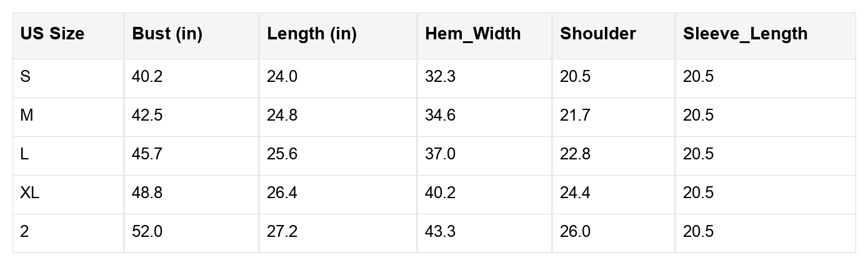Image resolution: width=868 pixels, height=265 pixels.
Task: Select bust value 45.7 in L row
Action: click(x=147, y=154)
